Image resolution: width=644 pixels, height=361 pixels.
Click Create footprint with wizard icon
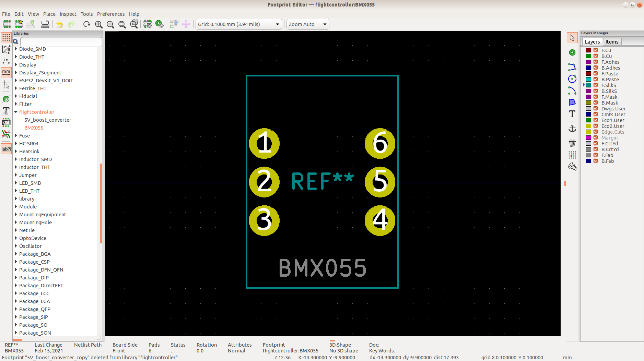click(x=19, y=24)
